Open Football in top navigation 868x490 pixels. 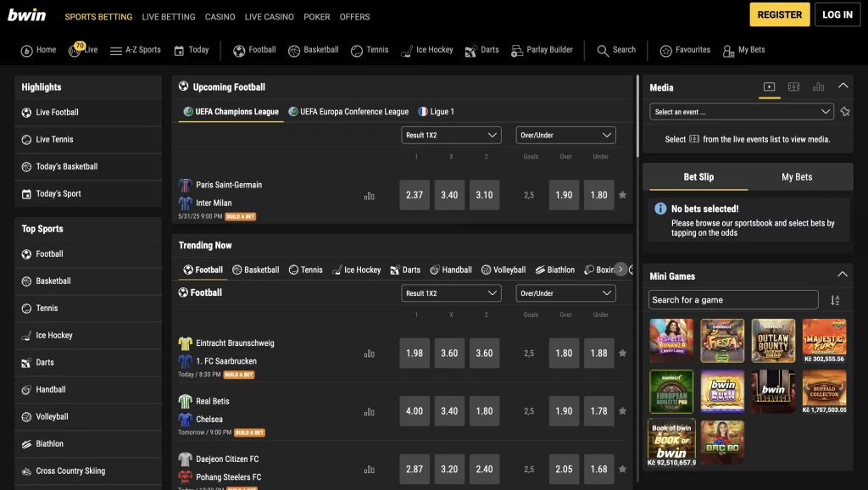click(254, 50)
